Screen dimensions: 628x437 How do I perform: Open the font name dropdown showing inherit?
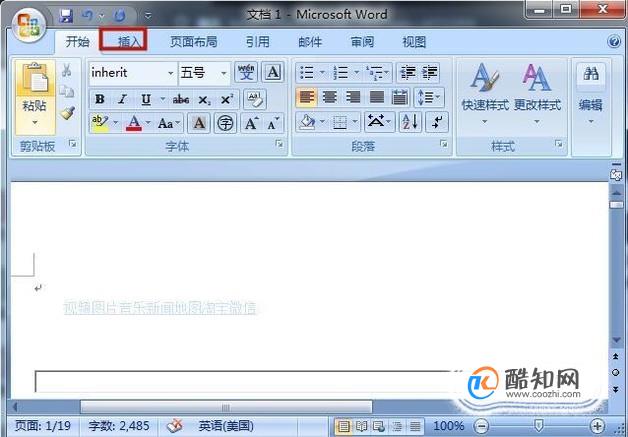click(x=171, y=73)
